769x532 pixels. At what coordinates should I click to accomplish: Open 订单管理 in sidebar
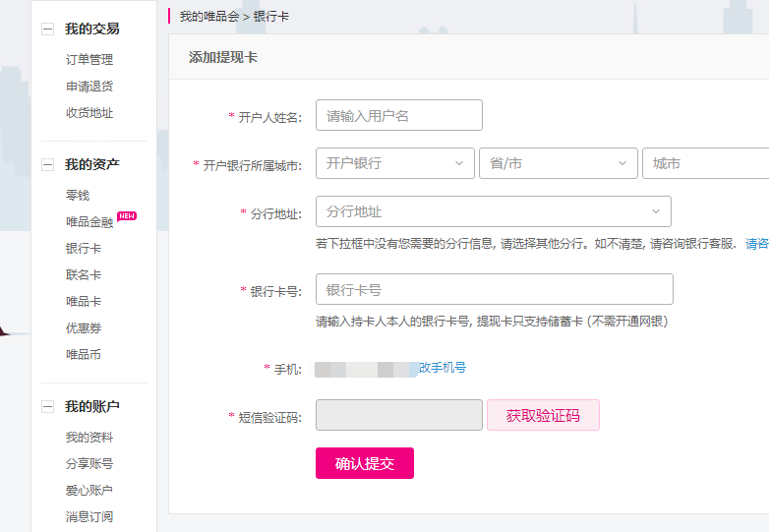coord(89,60)
